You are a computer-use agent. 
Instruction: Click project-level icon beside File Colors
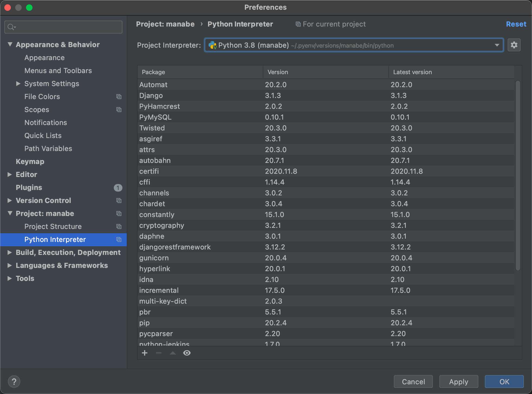pyautogui.click(x=119, y=97)
